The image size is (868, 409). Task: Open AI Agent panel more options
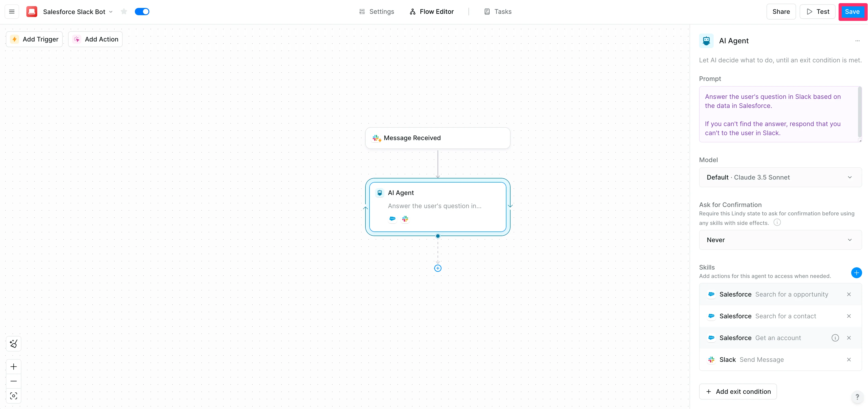click(857, 41)
